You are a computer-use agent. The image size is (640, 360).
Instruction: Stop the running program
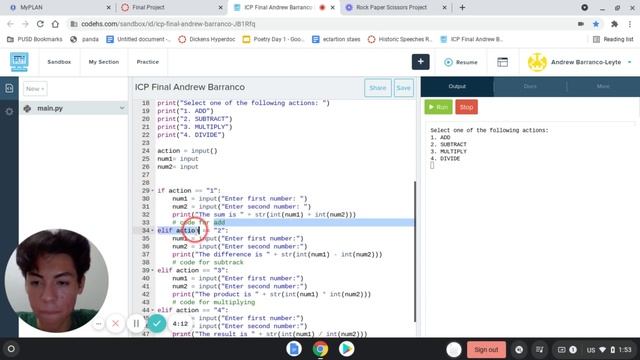coord(467,107)
